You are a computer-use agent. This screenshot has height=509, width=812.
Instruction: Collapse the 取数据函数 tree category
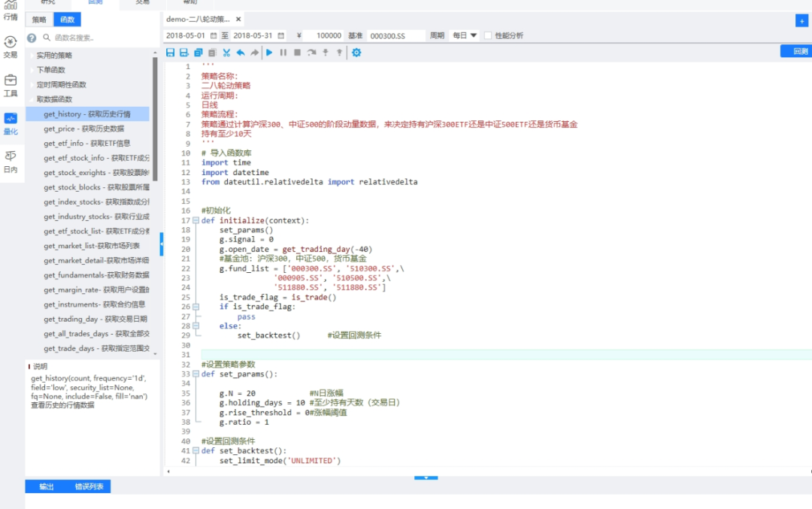point(54,99)
